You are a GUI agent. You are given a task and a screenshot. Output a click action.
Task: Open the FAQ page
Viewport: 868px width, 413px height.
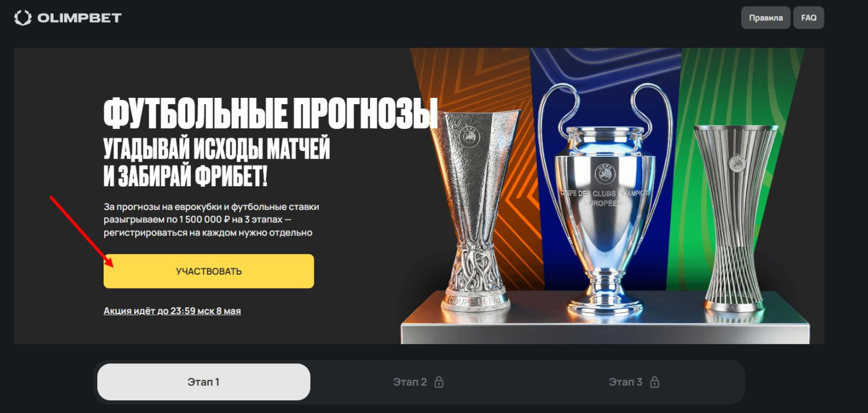pos(808,18)
